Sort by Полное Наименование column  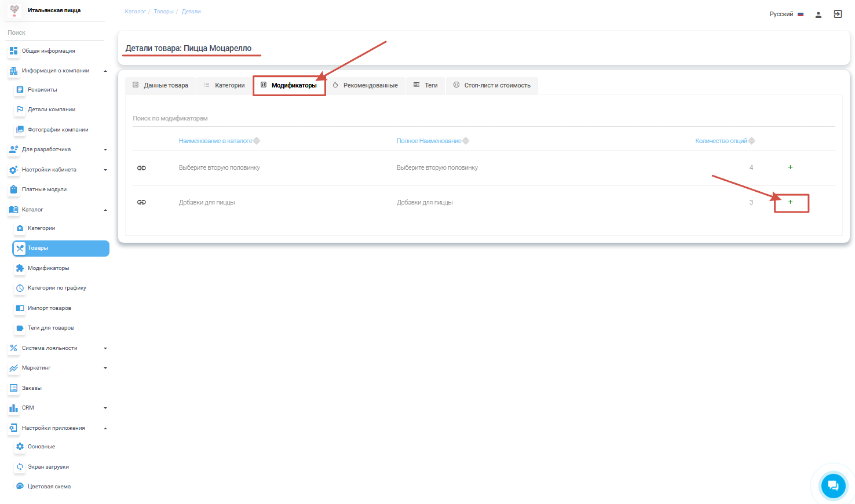pos(429,141)
